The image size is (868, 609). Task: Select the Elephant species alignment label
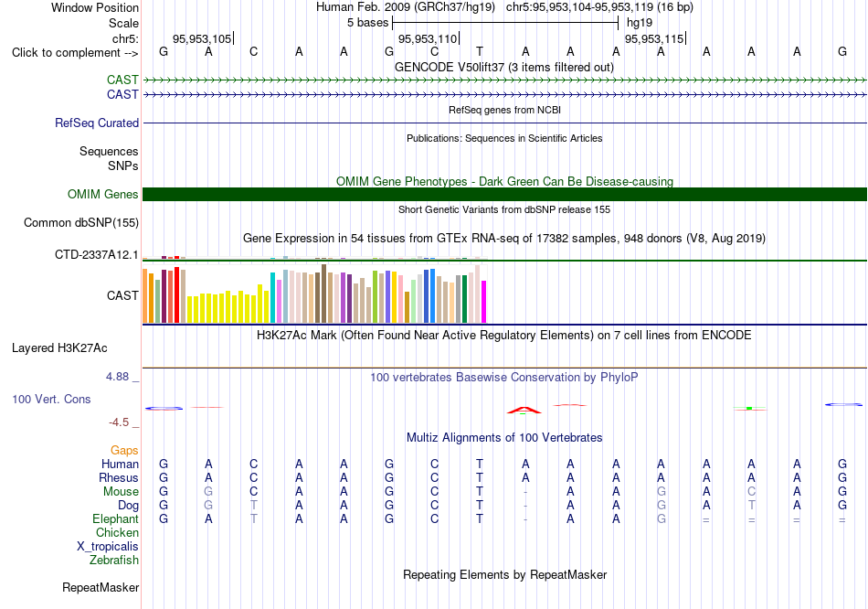(116, 519)
